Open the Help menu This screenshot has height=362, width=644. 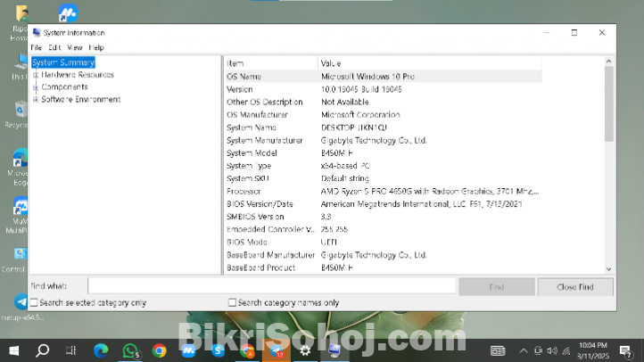pyautogui.click(x=96, y=47)
